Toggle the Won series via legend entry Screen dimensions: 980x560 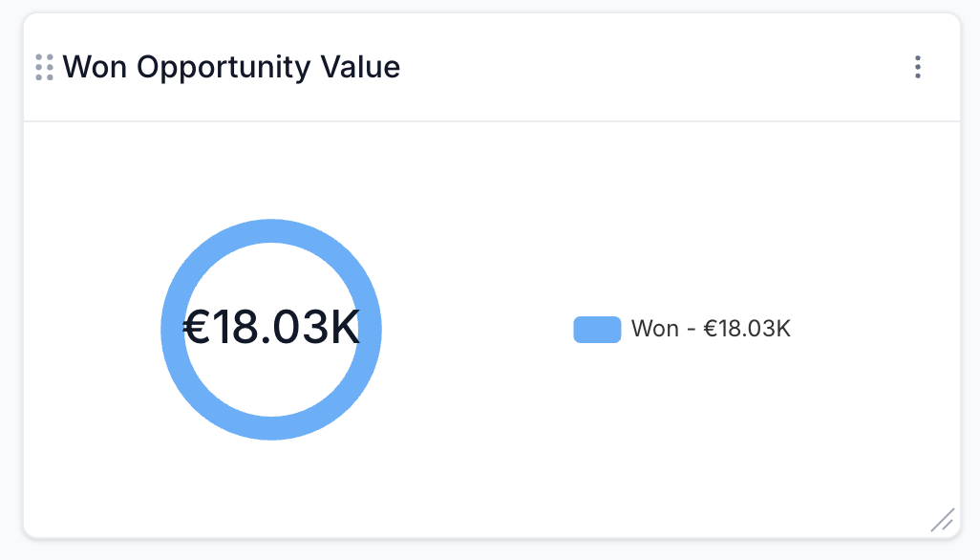point(682,329)
